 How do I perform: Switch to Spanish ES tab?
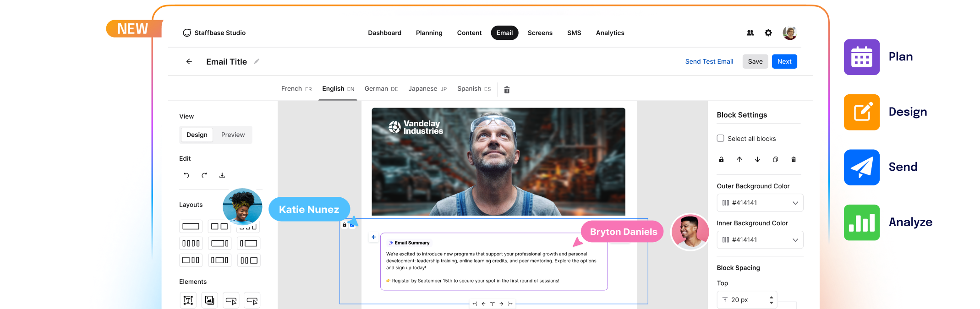tap(474, 89)
